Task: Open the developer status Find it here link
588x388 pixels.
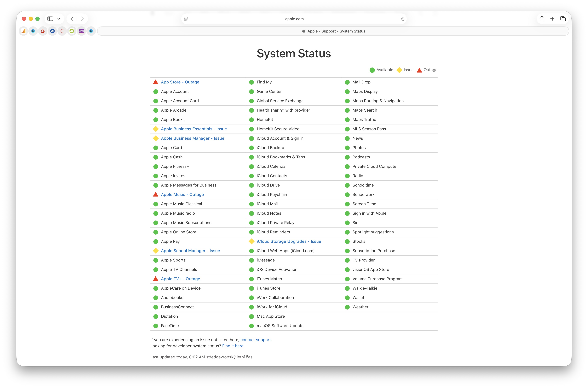Action: [232, 346]
